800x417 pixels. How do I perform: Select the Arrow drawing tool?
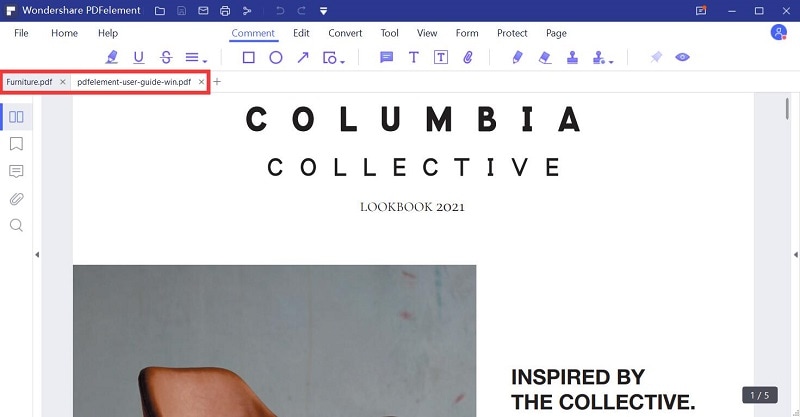(x=303, y=57)
